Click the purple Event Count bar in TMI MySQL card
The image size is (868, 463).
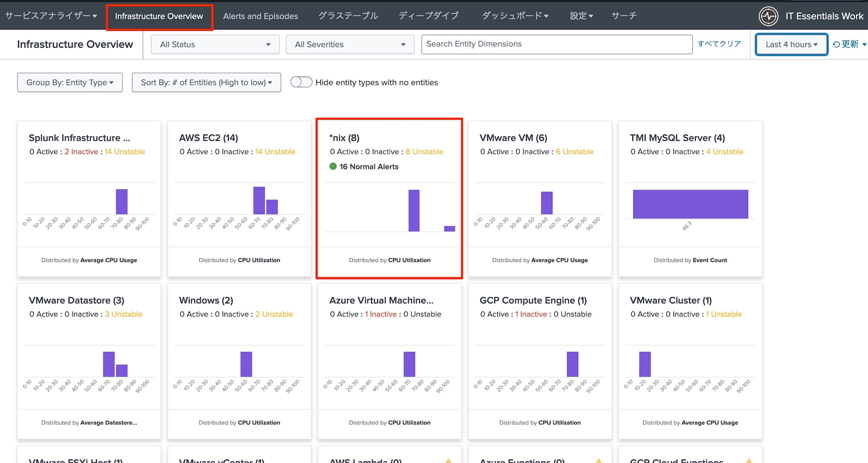[x=690, y=204]
